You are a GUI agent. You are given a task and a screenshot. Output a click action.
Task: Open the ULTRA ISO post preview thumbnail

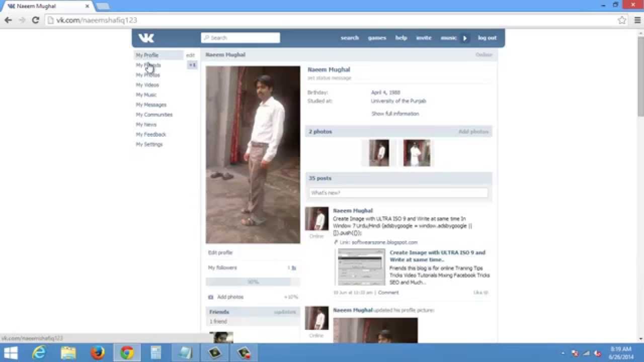coord(361,267)
